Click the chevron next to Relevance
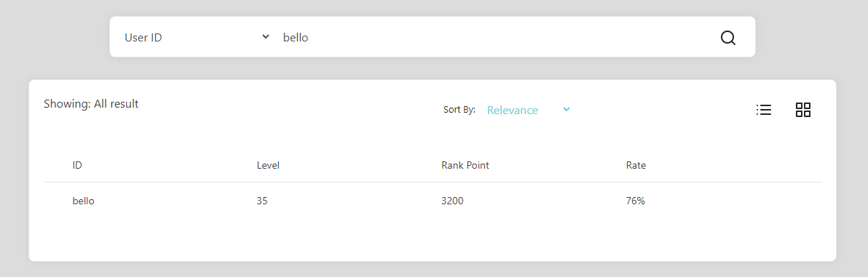 click(567, 110)
